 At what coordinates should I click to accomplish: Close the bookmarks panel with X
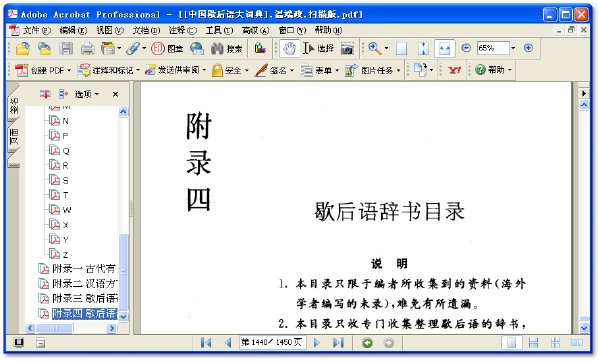115,94
